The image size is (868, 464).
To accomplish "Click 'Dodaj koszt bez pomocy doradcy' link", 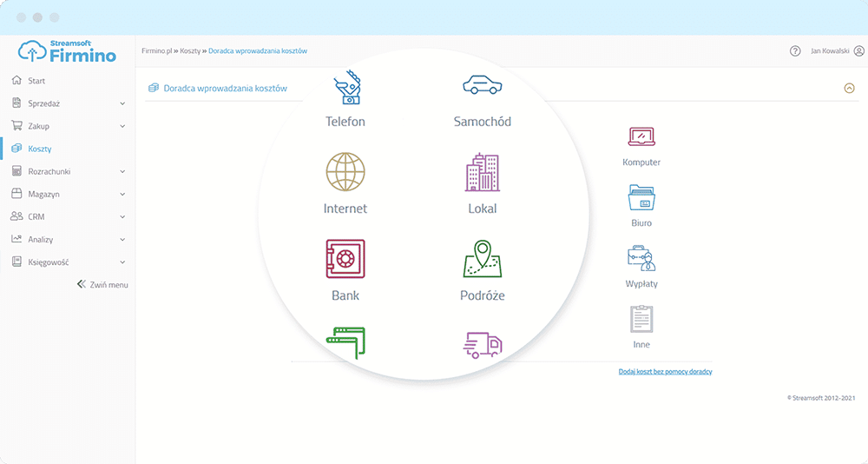I will 665,371.
